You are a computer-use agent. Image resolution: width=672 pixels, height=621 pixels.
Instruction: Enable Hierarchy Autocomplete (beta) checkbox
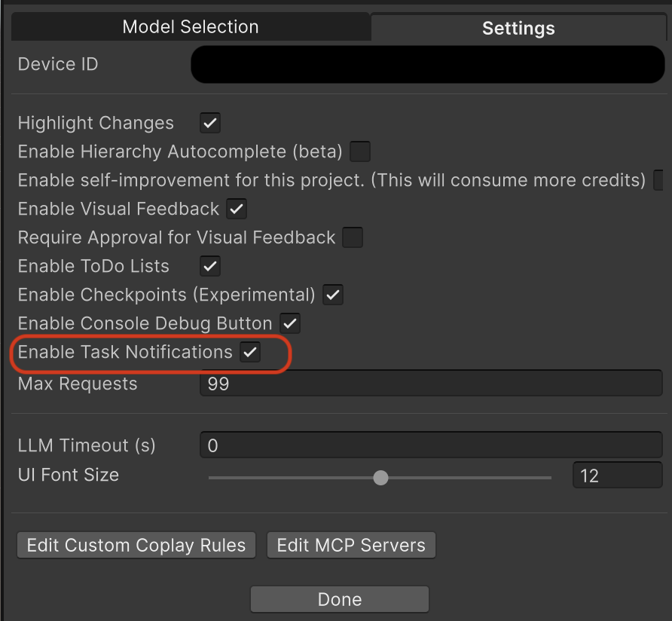pos(360,151)
